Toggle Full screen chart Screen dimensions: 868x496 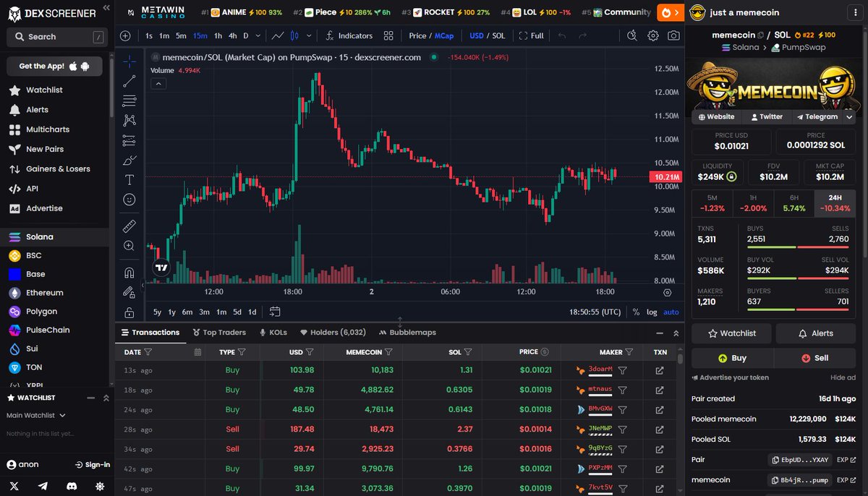click(531, 35)
